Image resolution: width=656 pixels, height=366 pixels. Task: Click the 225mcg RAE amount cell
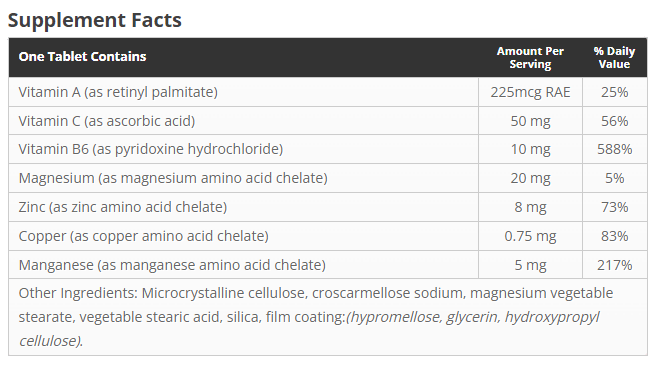pos(530,92)
